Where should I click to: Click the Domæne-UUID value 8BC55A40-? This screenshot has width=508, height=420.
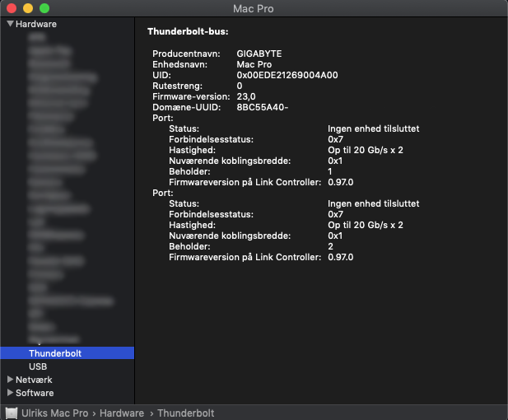[x=263, y=107]
